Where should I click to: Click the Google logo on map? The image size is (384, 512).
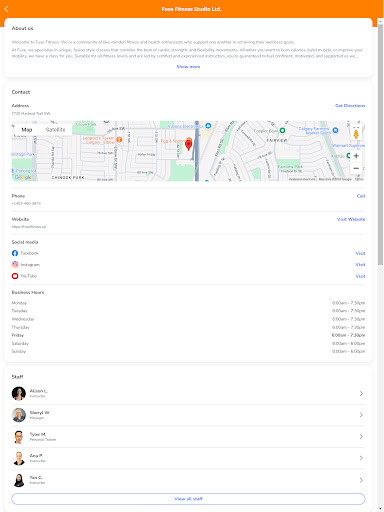pos(23,177)
